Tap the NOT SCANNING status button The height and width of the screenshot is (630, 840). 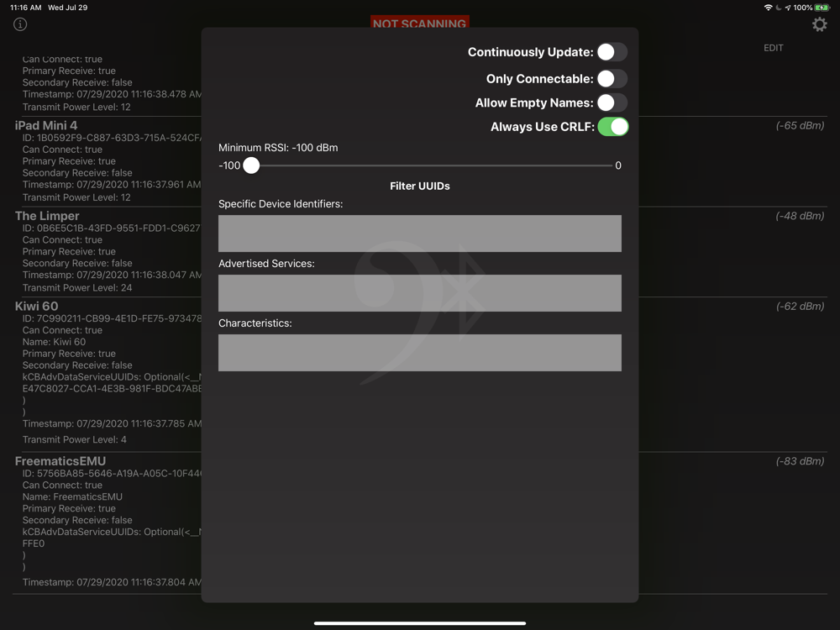[x=419, y=23]
